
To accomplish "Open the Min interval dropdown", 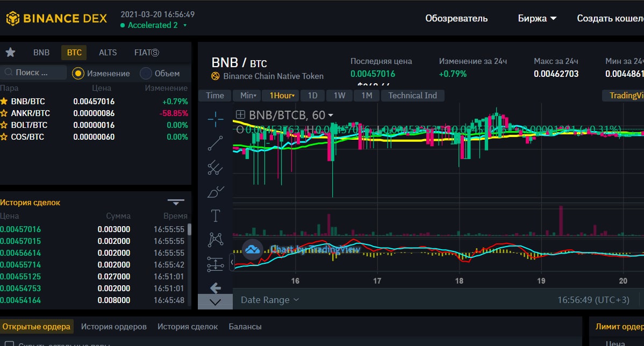I will (248, 96).
